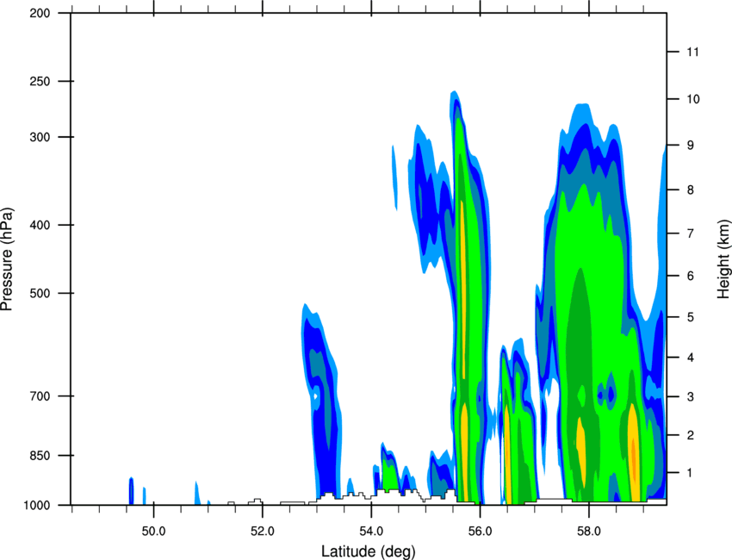
Task: Click the 700 pressure tick label
Action: tap(40, 396)
